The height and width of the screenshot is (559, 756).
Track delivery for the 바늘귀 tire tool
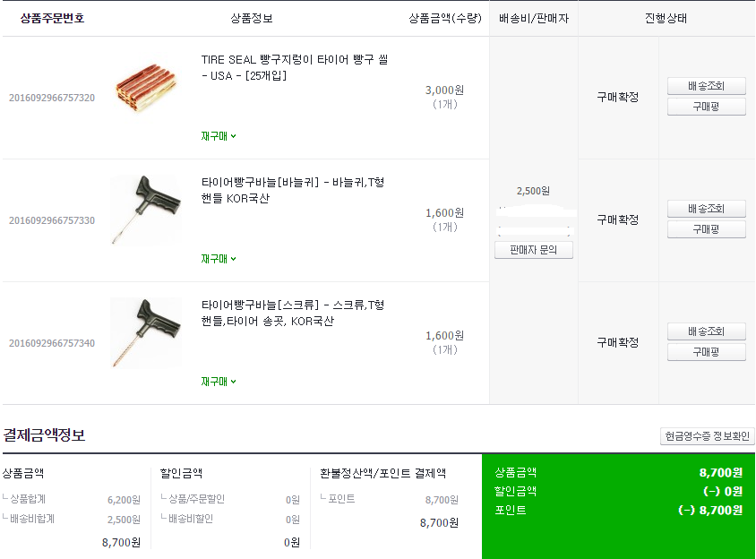(x=706, y=209)
